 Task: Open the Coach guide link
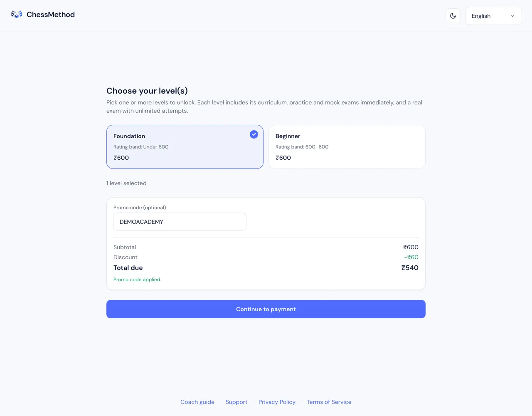[x=197, y=402]
